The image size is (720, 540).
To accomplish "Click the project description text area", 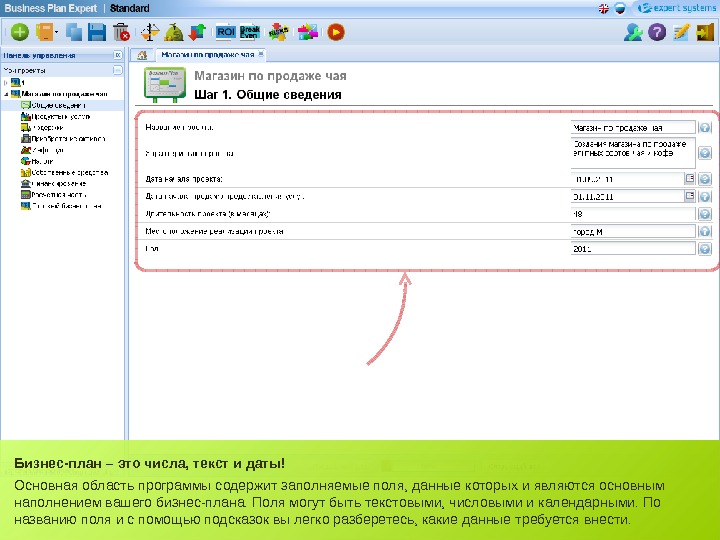I will [633, 152].
